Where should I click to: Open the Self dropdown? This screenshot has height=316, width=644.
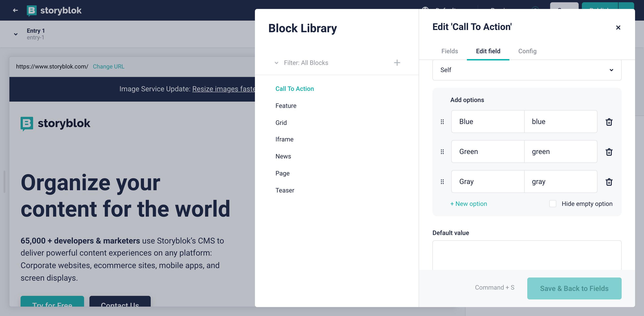527,70
